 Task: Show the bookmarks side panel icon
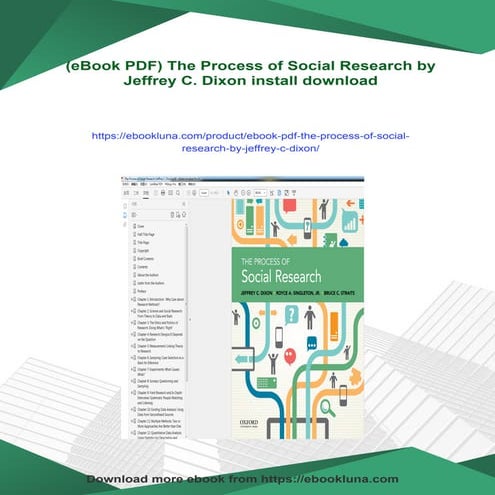125,215
